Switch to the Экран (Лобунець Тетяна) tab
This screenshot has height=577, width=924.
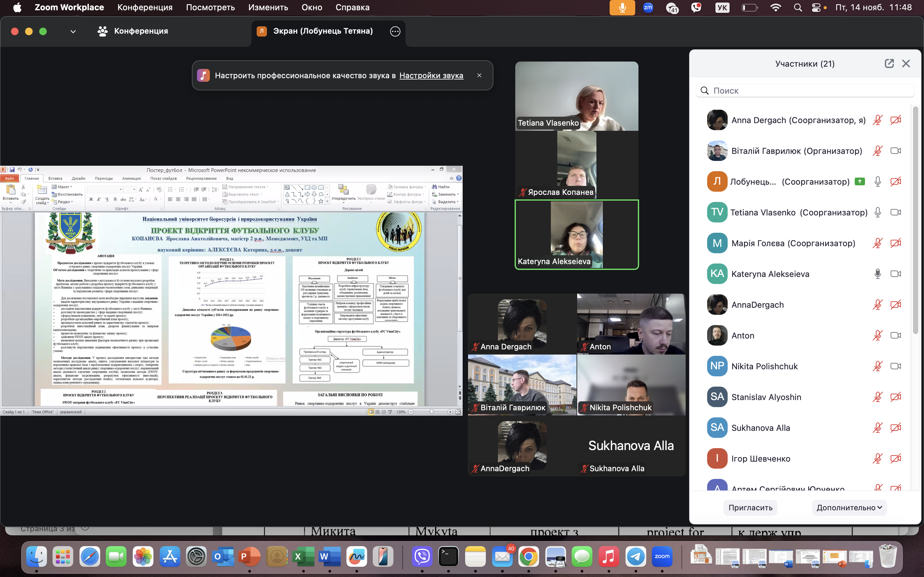click(323, 31)
